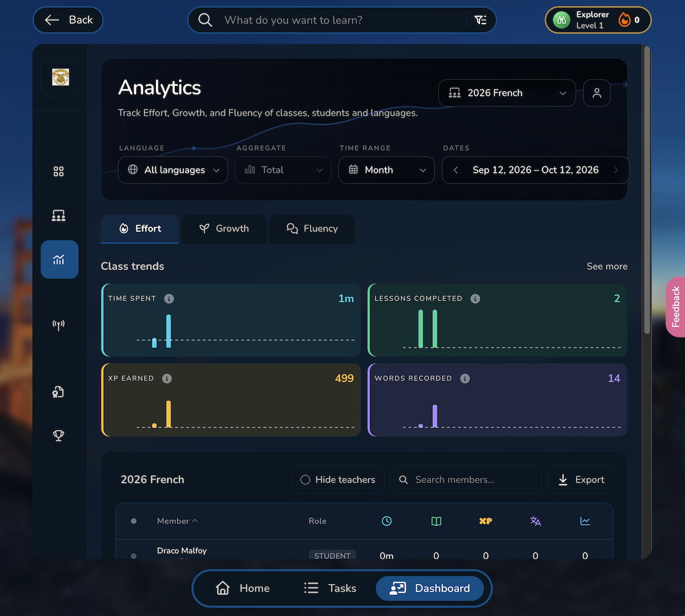Click the search filter icon
The image size is (685, 616).
pos(481,20)
